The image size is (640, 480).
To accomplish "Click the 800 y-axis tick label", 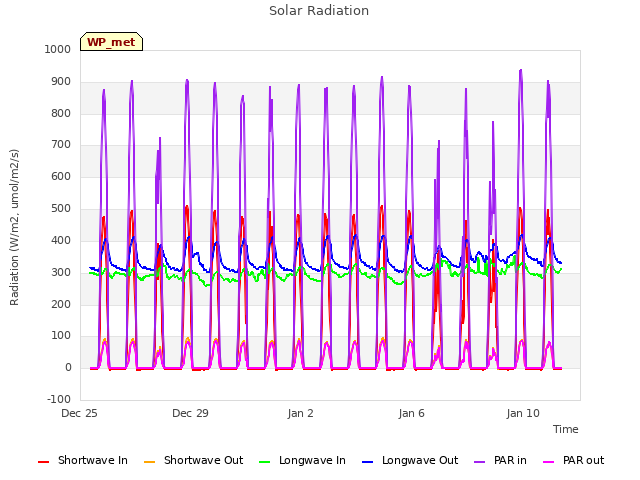I will [61, 113].
